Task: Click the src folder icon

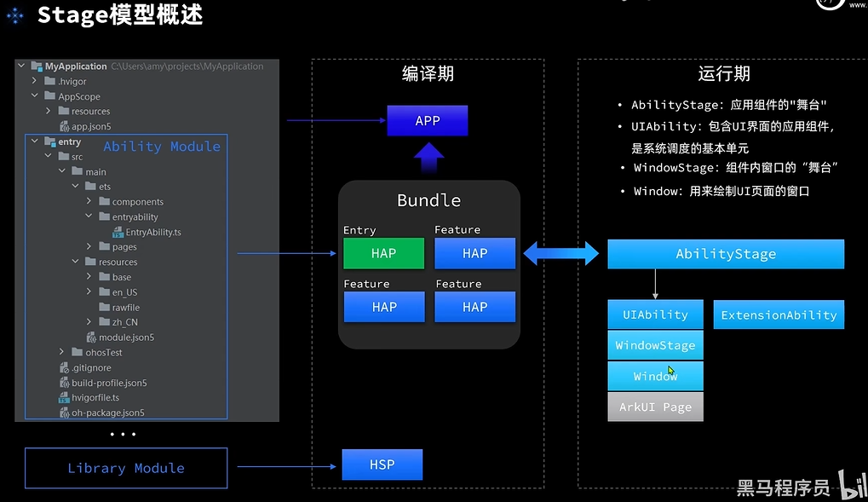Action: pyautogui.click(x=64, y=156)
